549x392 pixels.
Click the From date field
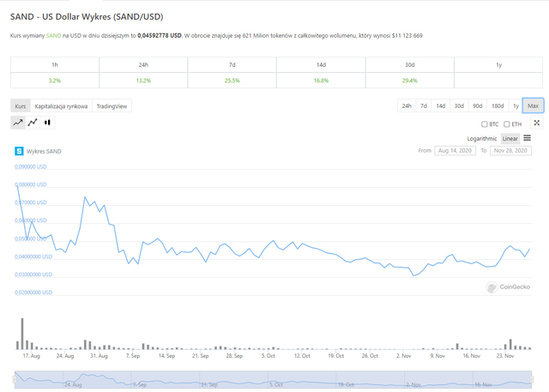coord(455,150)
